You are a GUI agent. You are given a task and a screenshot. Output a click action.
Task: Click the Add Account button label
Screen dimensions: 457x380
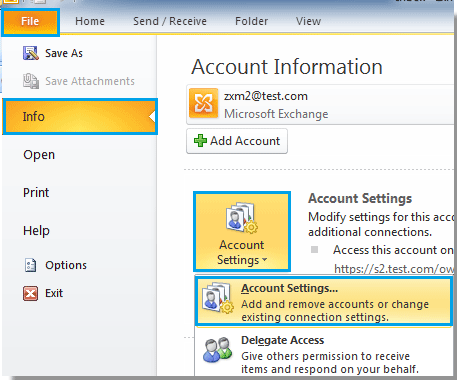point(245,141)
